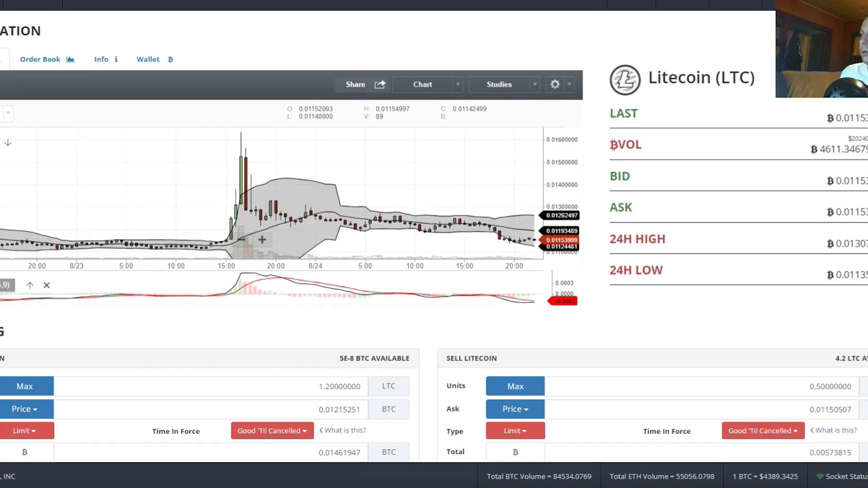Click the down arrow icon on chart left edge
The height and width of the screenshot is (488, 868).
[x=7, y=143]
